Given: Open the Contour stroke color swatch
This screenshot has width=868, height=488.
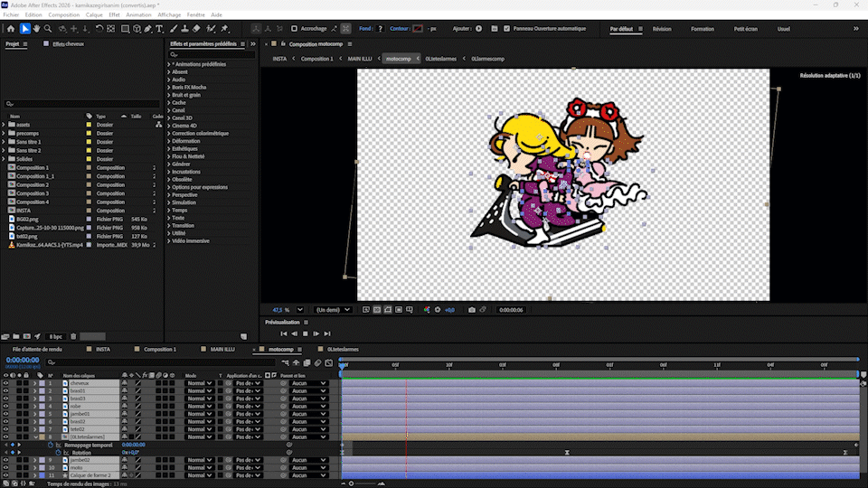Looking at the screenshot, I should click(418, 29).
